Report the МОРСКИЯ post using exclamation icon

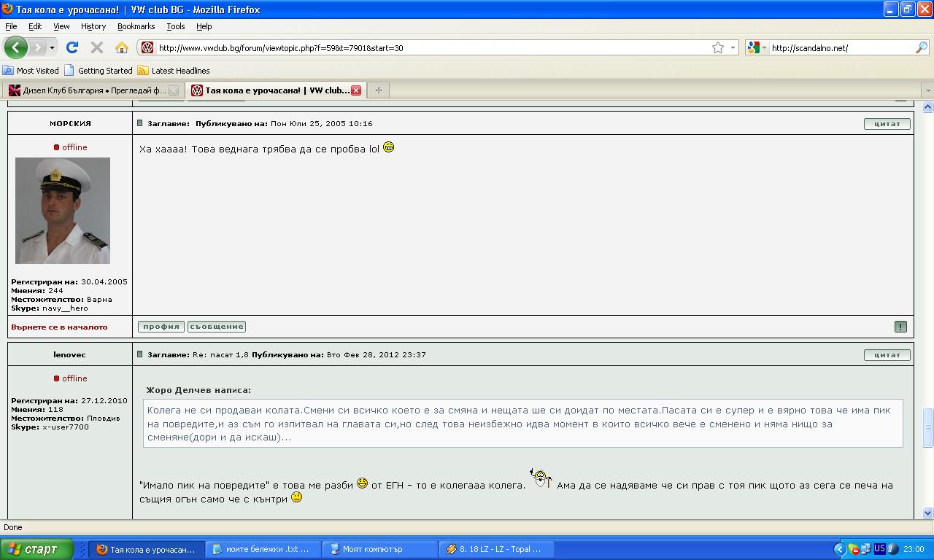click(x=900, y=327)
